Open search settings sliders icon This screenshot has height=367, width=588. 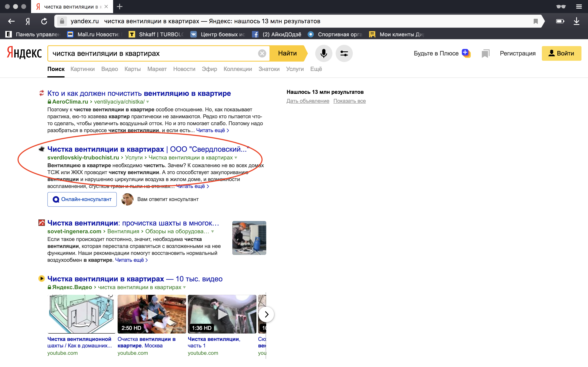click(x=344, y=53)
